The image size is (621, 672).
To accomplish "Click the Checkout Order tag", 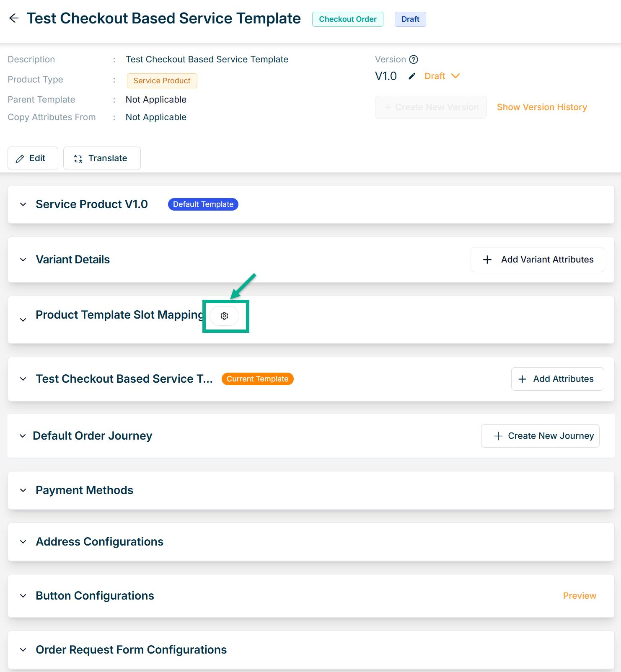I will [348, 19].
